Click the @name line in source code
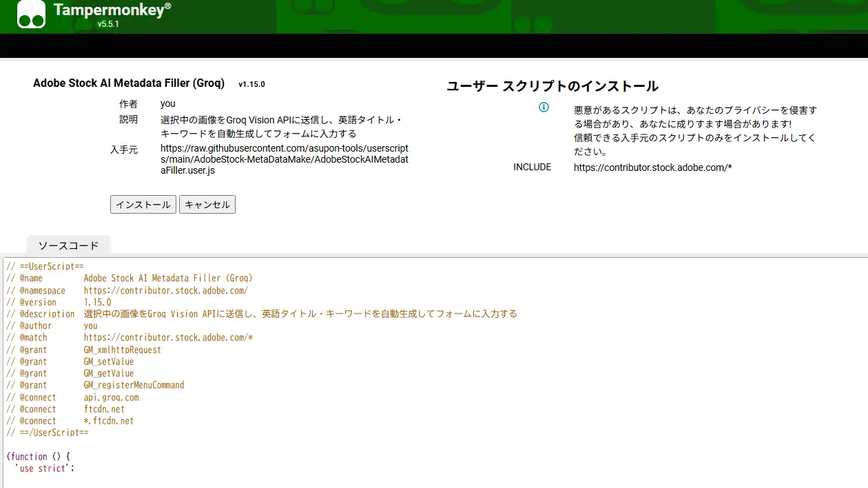Viewport: 868px width, 488px height. pyautogui.click(x=130, y=278)
